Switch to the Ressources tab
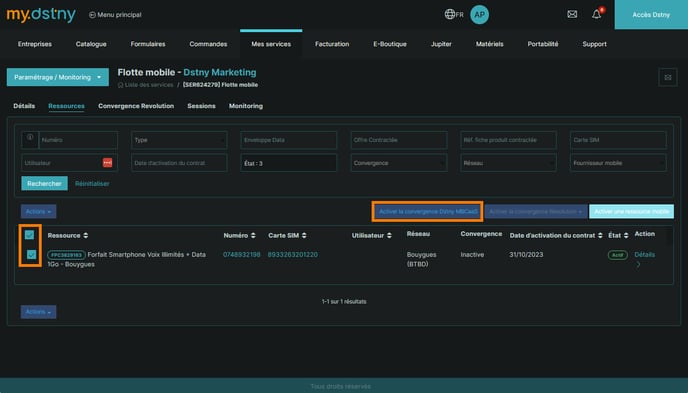The width and height of the screenshot is (688, 393). click(66, 106)
